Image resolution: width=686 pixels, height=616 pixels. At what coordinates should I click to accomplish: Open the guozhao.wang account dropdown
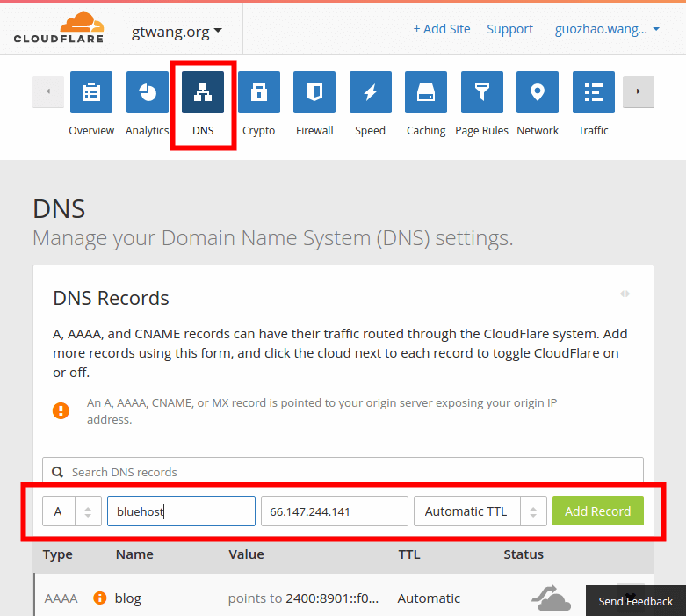point(607,29)
